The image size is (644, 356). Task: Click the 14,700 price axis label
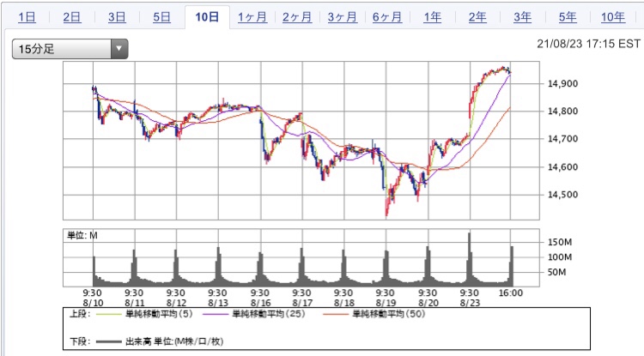tap(562, 139)
